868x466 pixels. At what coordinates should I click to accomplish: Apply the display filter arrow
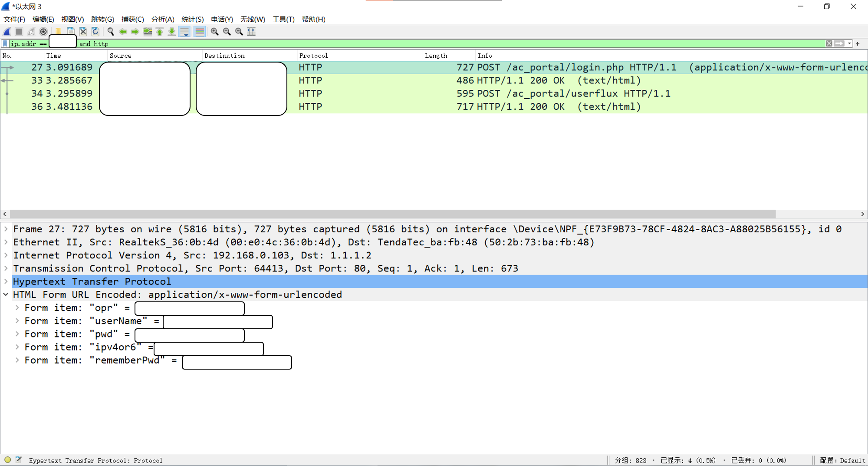point(839,43)
